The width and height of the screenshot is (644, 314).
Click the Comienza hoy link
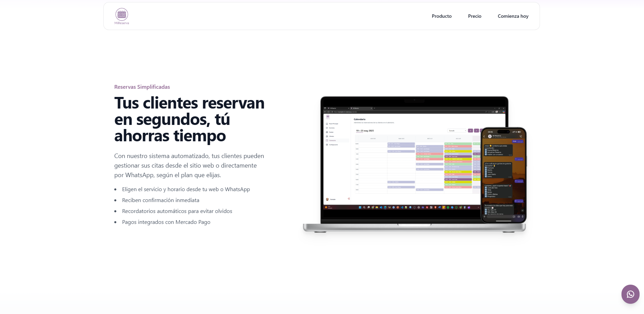[x=513, y=16]
